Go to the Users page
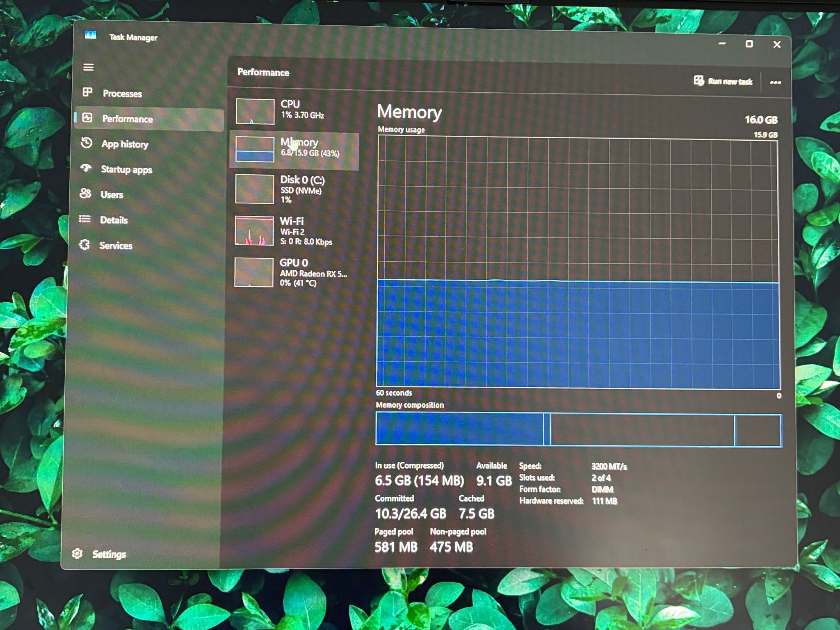Viewport: 840px width, 630px height. click(112, 195)
